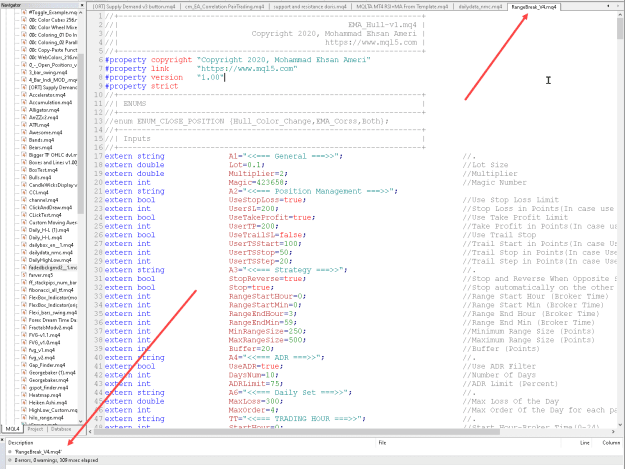
Task: Click the file icon next to Accelerator.mq4
Action: tap(24, 95)
